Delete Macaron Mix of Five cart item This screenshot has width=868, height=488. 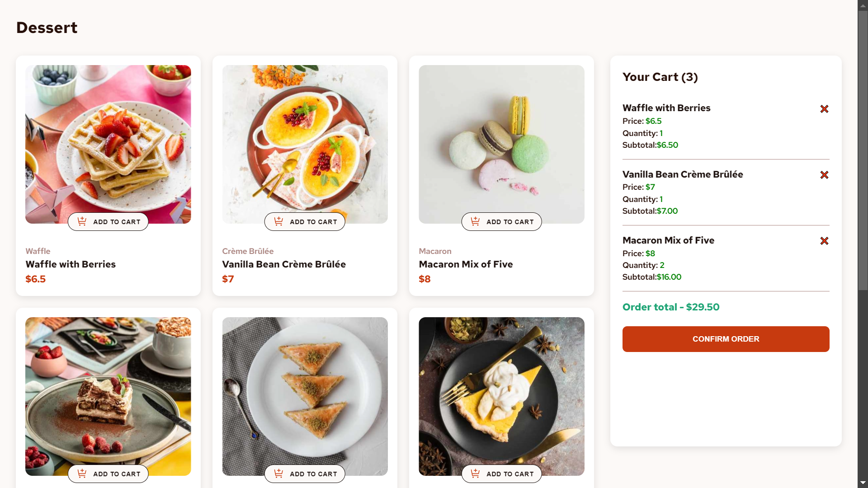pos(824,241)
